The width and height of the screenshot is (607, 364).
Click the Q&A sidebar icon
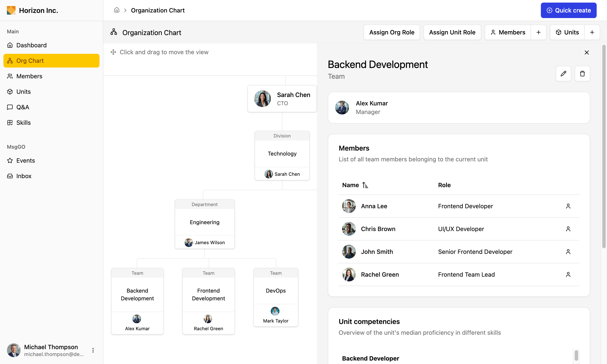tap(10, 107)
